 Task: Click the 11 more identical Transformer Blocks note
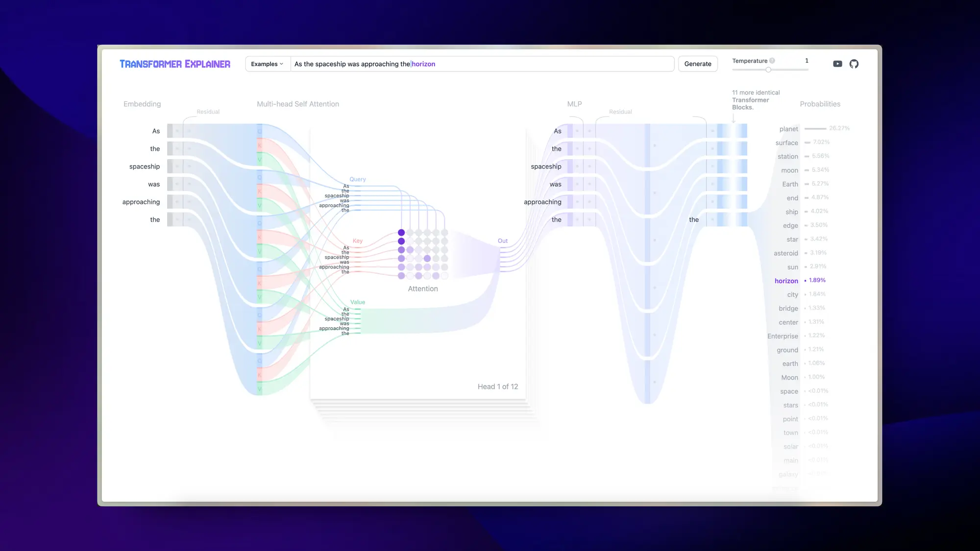[x=756, y=100]
